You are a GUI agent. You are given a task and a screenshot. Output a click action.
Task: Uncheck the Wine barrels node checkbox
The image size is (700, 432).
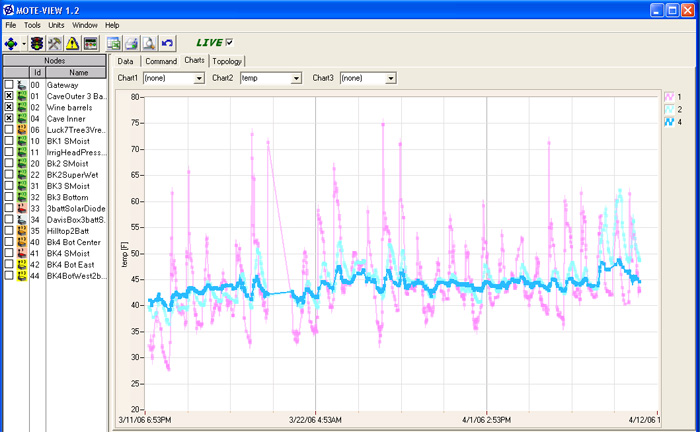click(9, 107)
